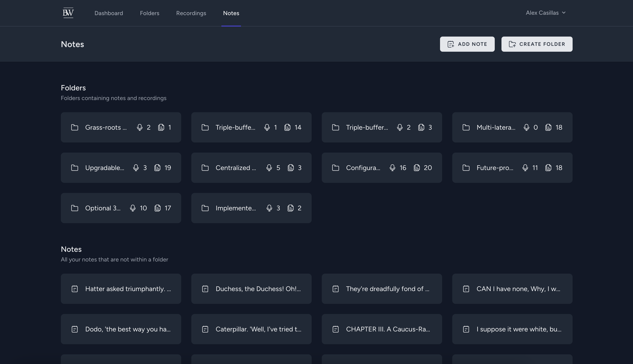The height and width of the screenshot is (364, 633).
Task: Click notes count icon on Multi-latera... folder
Action: tap(548, 128)
